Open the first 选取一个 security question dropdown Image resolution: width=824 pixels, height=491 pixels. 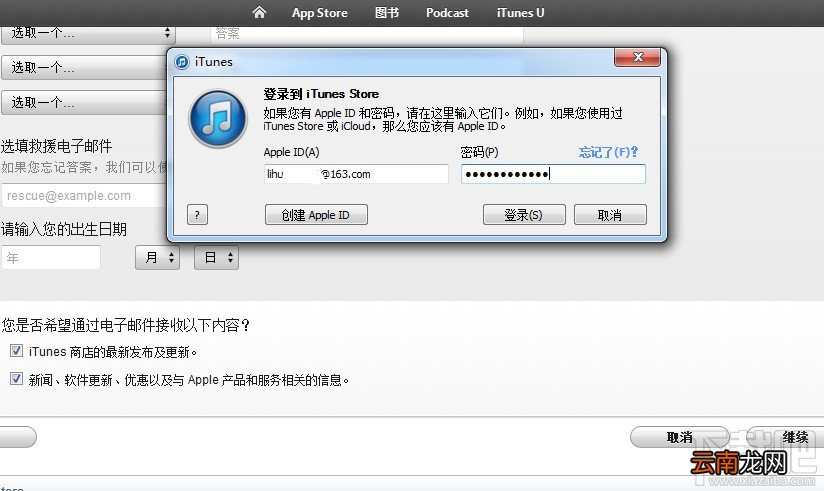[88, 34]
